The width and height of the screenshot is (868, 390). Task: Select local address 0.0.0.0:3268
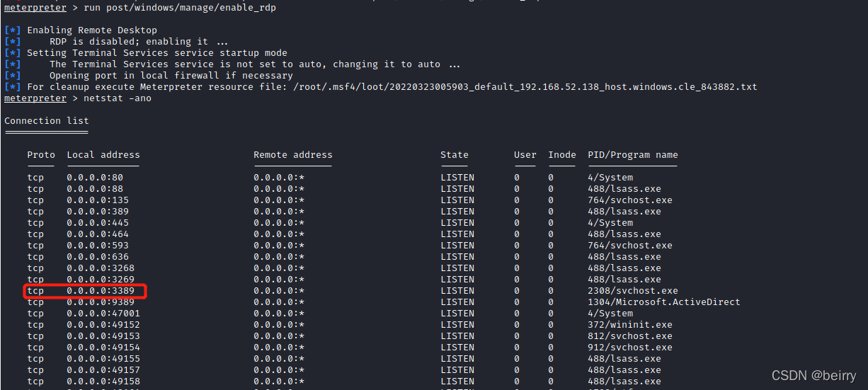pos(101,268)
